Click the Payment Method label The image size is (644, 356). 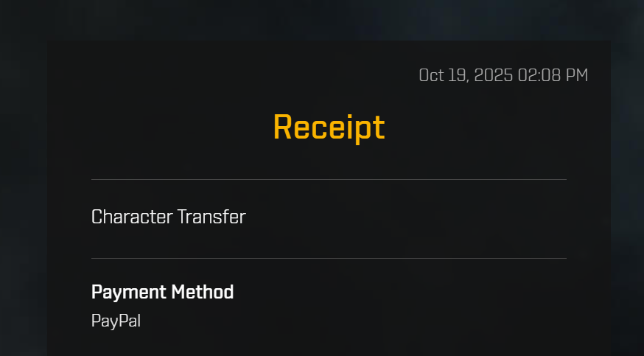pyautogui.click(x=162, y=293)
